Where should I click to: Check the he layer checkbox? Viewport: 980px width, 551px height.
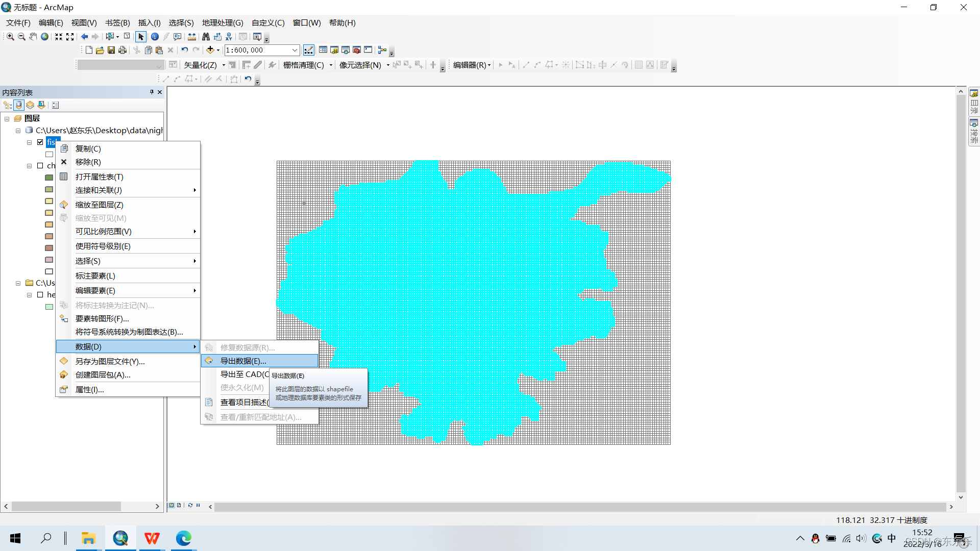(x=40, y=295)
